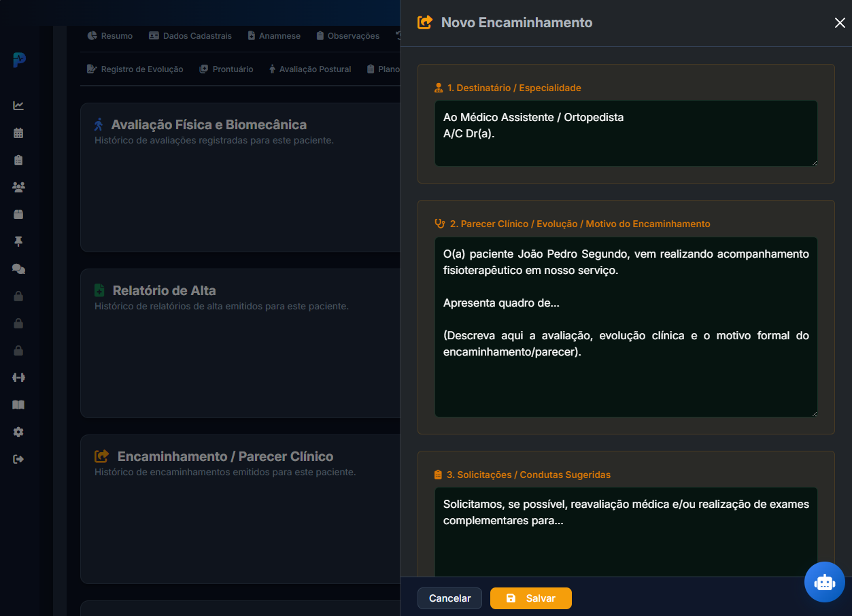Click the '3. Solicitações / Condutas Sugeridas' label
The width and height of the screenshot is (852, 616).
[528, 475]
